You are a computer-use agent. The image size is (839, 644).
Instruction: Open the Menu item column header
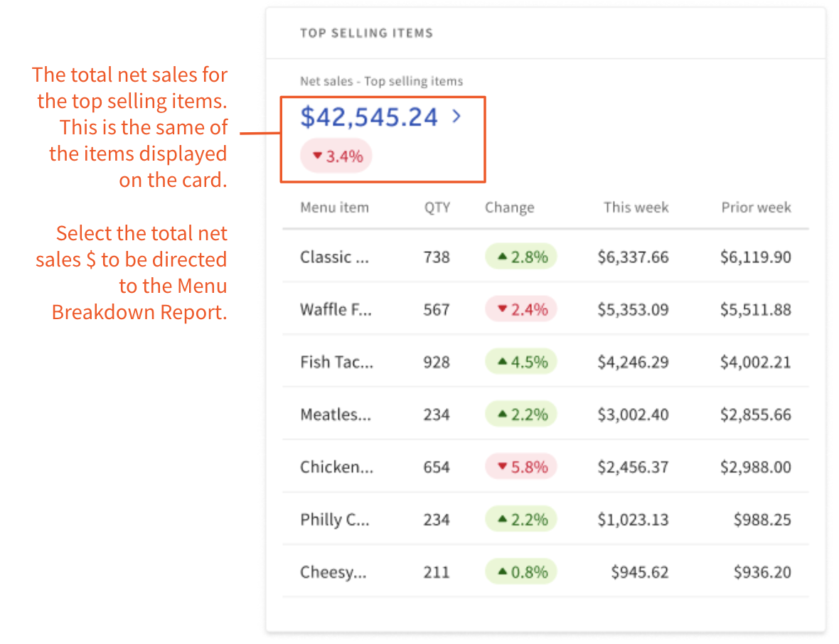[334, 208]
